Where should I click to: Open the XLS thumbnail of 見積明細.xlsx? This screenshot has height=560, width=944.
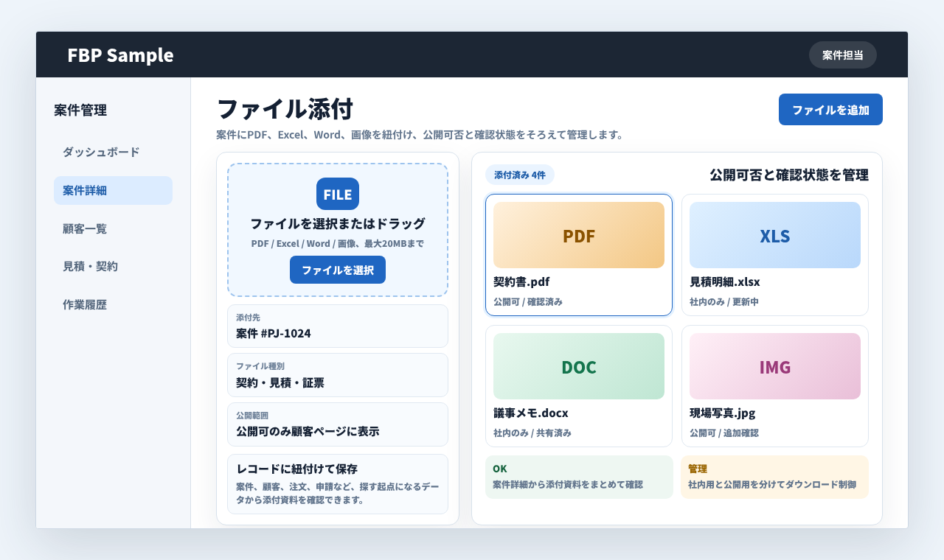click(775, 235)
